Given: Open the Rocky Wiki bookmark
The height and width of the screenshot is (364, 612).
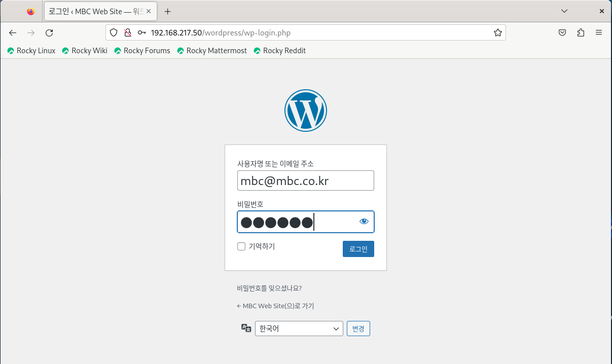Looking at the screenshot, I should (85, 51).
